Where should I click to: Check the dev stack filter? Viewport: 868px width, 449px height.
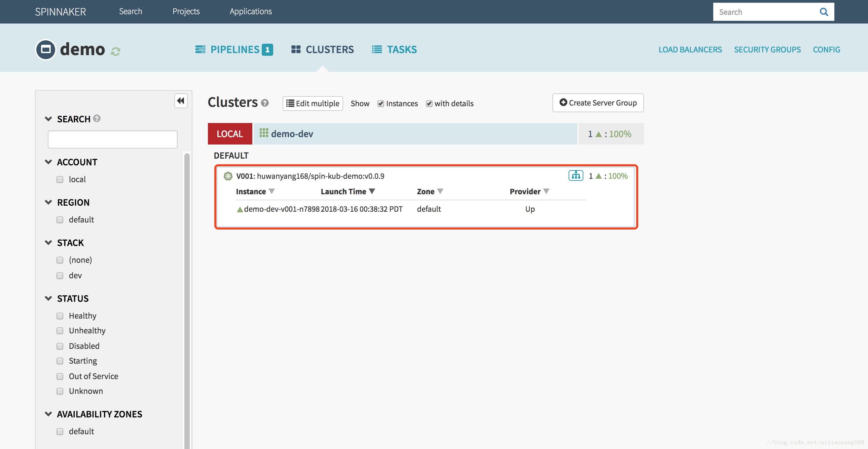click(x=60, y=276)
